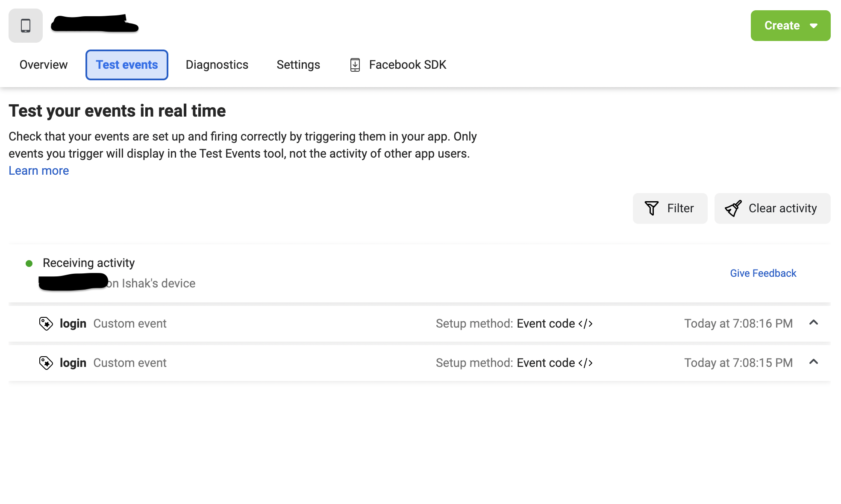This screenshot has height=504, width=841.
Task: Click the Give Feedback link
Action: coord(763,273)
